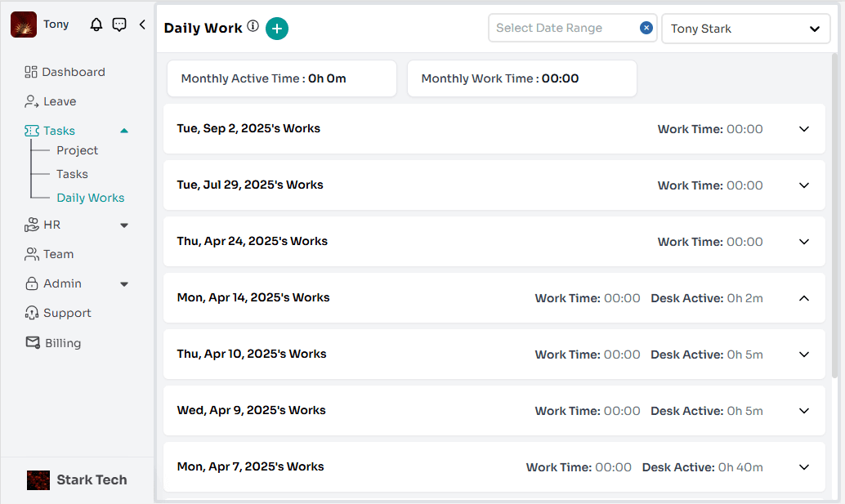Screen dimensions: 845x504
Task: Open notifications via the bell icon
Action: point(96,25)
